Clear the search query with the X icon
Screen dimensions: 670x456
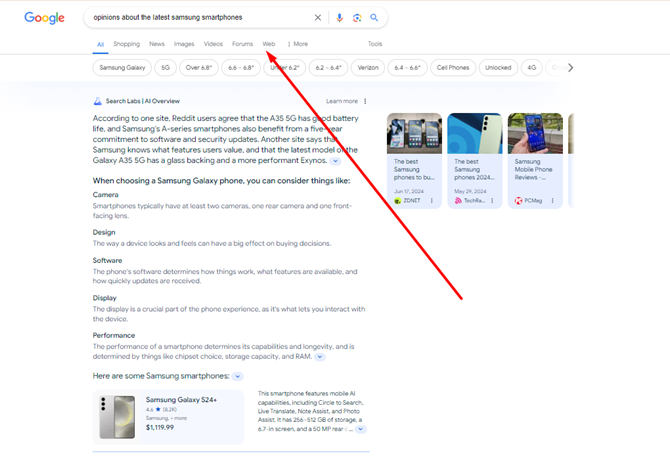point(318,17)
